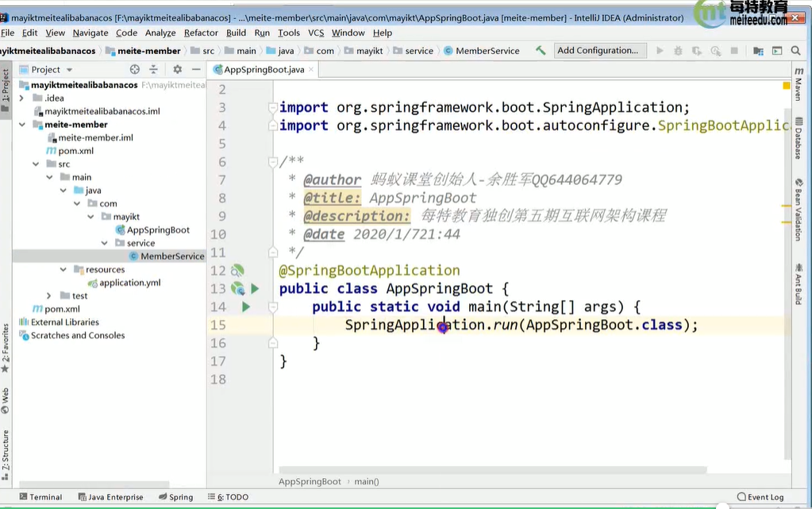
Task: Open the Database tool window
Action: (799, 138)
